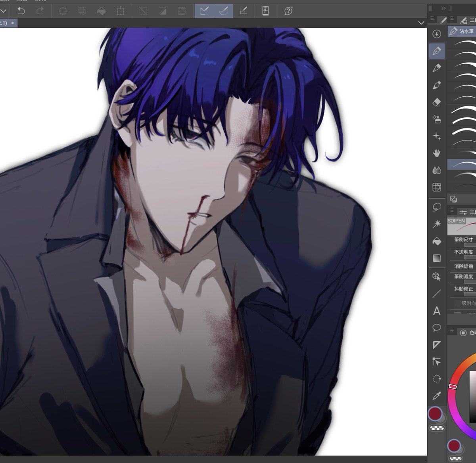This screenshot has height=463, width=476.
Task: Open the dropdown arrow left of Undo
Action: (x=4, y=11)
